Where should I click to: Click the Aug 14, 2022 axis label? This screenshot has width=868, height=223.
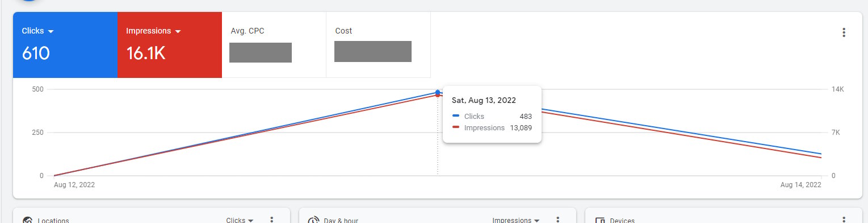pyautogui.click(x=800, y=185)
